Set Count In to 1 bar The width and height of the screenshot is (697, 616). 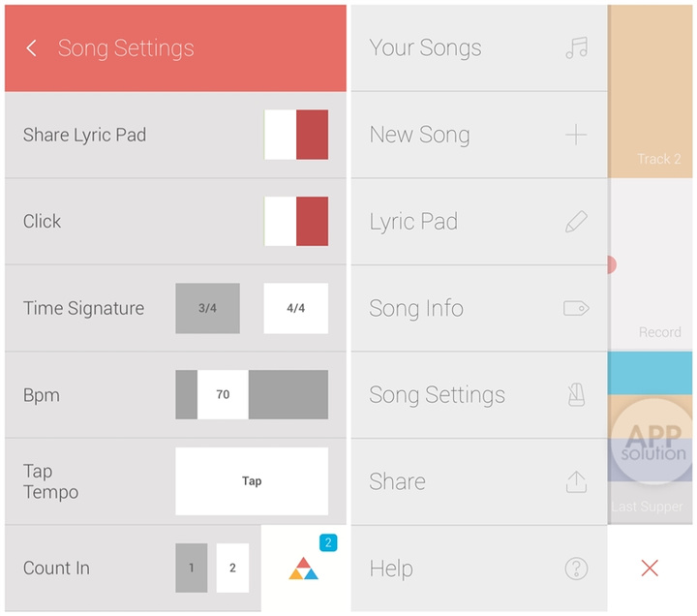(192, 569)
